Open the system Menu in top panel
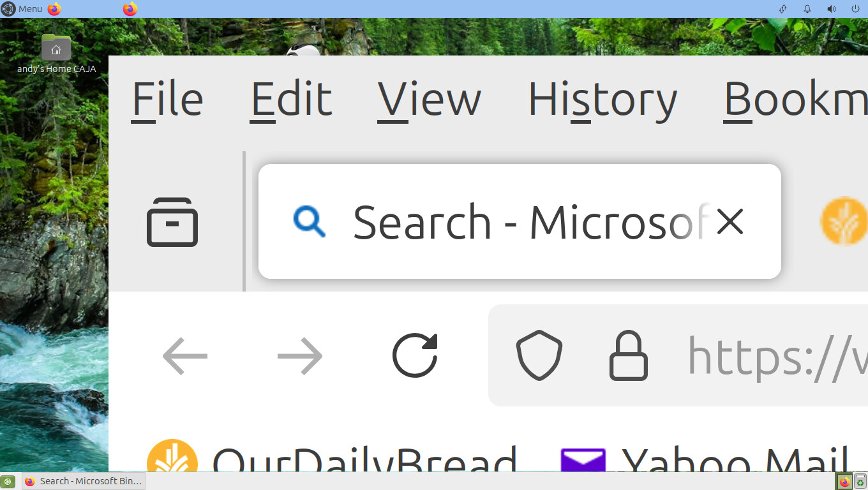This screenshot has width=868, height=490. tap(22, 9)
